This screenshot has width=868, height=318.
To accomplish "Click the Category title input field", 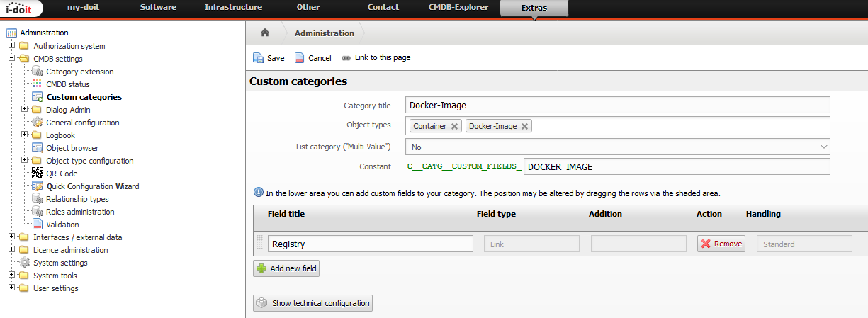I will tap(617, 105).
